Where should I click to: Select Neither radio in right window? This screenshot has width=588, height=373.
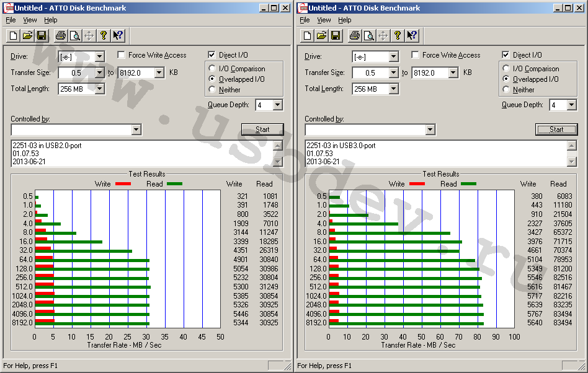click(x=506, y=89)
